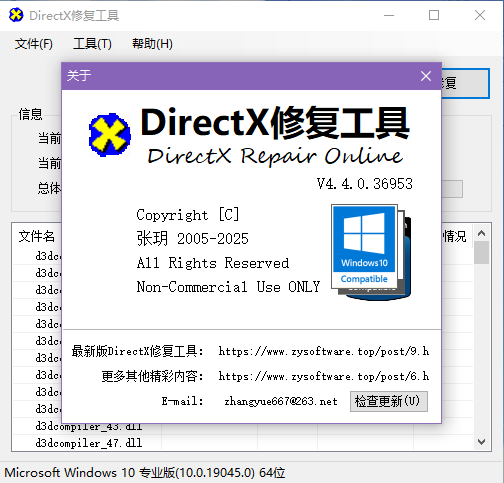Open the 更多其他精彩内容 link post/6
The height and width of the screenshot is (483, 504).
(x=324, y=376)
